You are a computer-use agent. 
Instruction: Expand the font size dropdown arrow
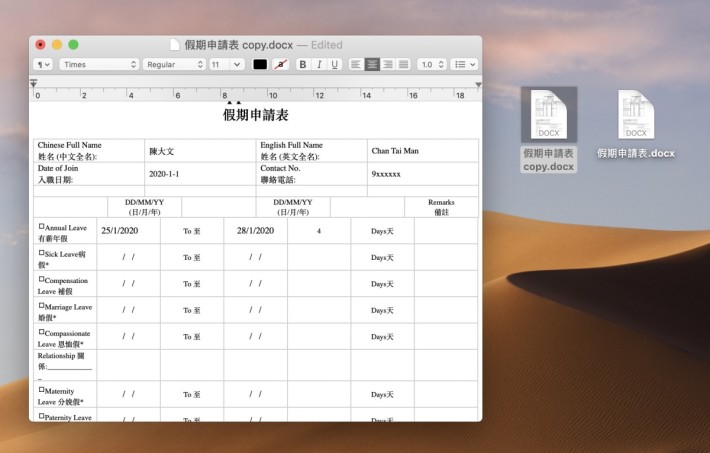tap(237, 65)
